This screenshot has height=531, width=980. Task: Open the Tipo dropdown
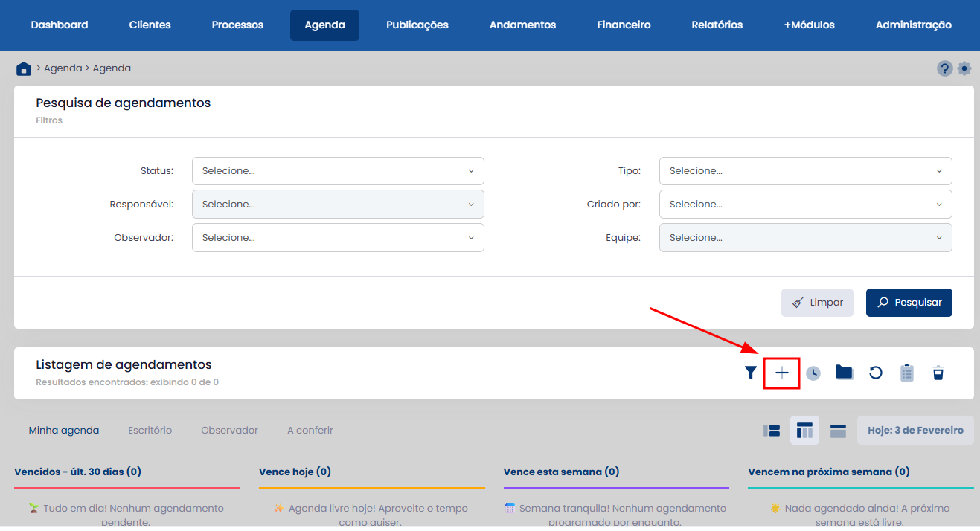pos(805,171)
